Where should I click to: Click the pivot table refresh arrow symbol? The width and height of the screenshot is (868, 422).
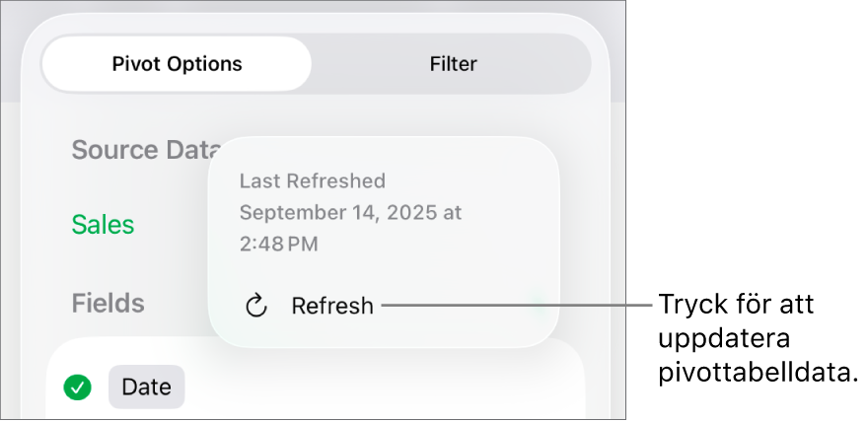(x=255, y=306)
